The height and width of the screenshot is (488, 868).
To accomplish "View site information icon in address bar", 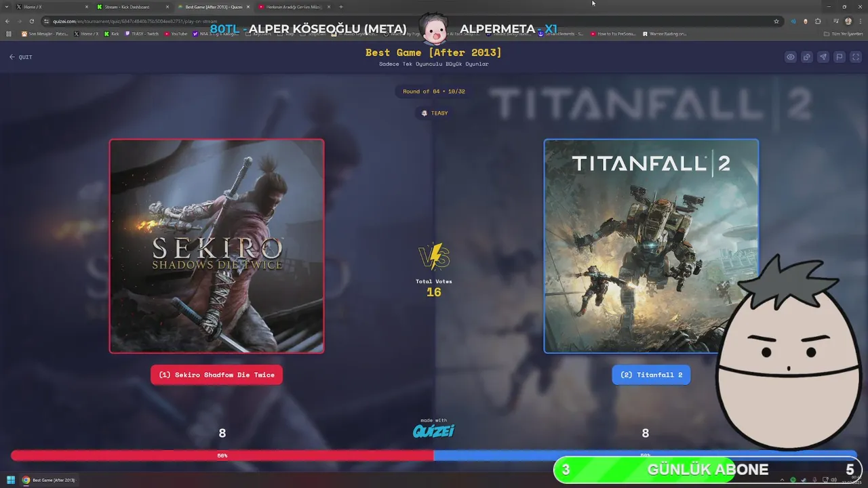I will (47, 21).
